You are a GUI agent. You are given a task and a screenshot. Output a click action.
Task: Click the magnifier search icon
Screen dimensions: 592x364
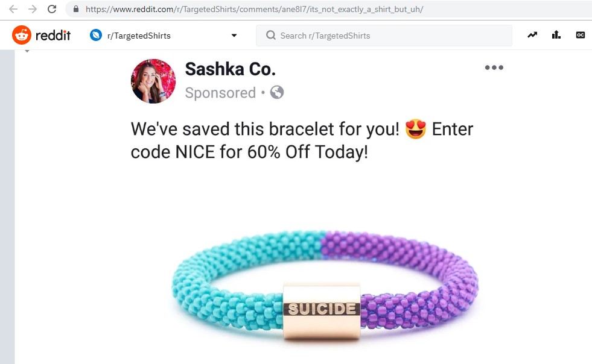271,36
